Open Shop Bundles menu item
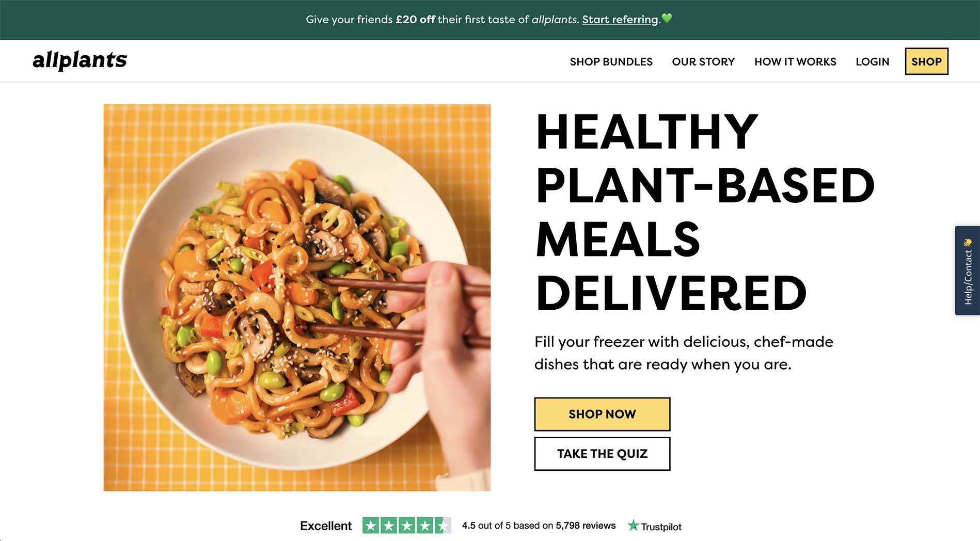Image resolution: width=980 pixels, height=541 pixels. pos(611,61)
